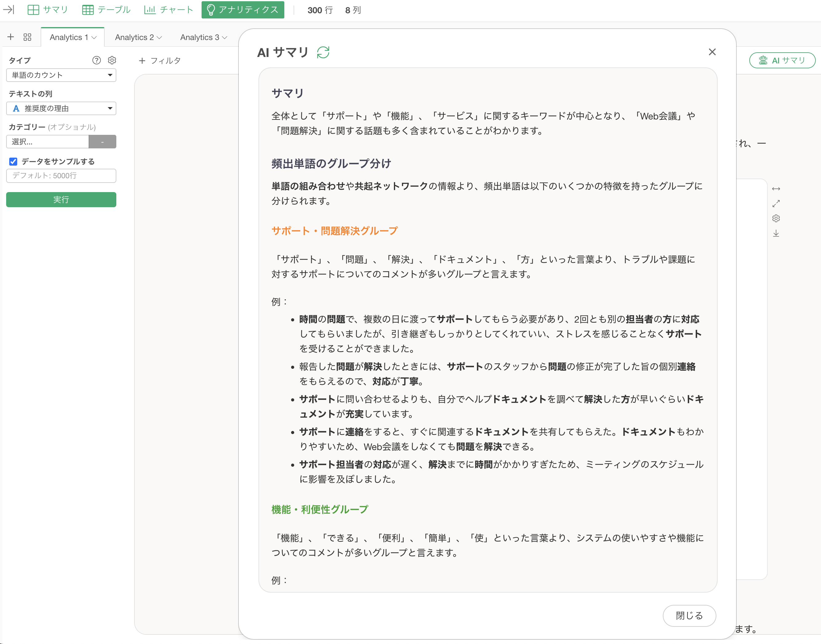Switch to the チャート view tab
The image size is (821, 644).
(169, 10)
